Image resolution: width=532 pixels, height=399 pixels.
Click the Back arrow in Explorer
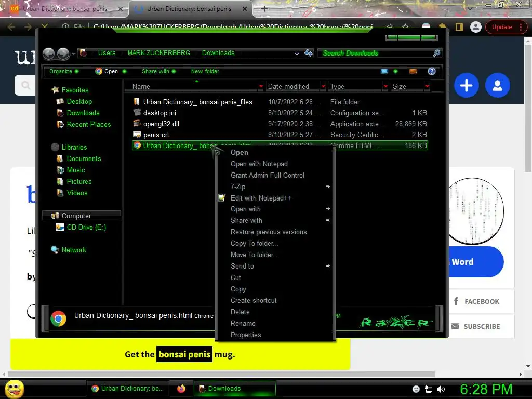49,54
